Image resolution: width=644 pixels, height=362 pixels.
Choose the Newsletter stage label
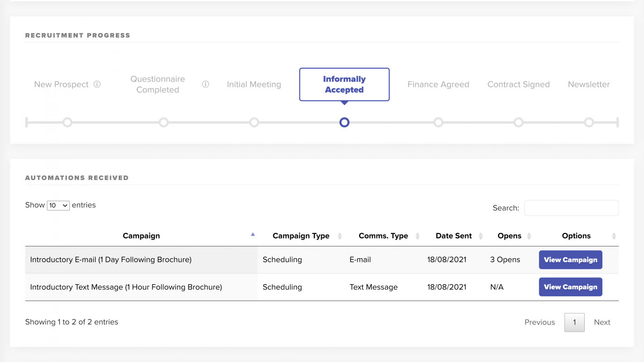click(x=588, y=85)
